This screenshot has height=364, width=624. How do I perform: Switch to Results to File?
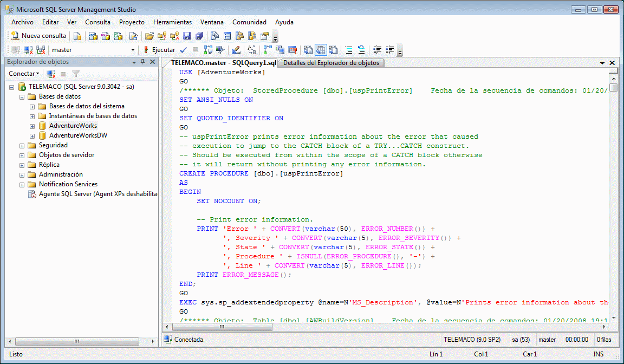click(x=333, y=50)
